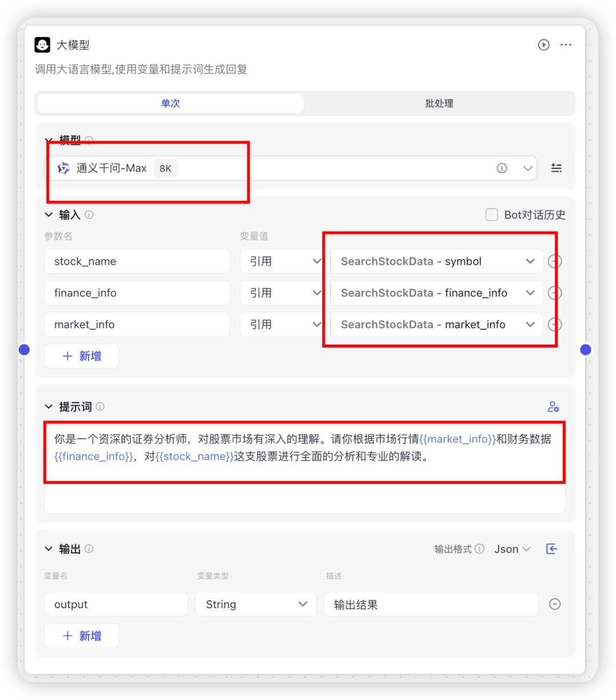The height and width of the screenshot is (700, 616).
Task: Click the {{stock_name}} variable in prompt
Action: (194, 456)
